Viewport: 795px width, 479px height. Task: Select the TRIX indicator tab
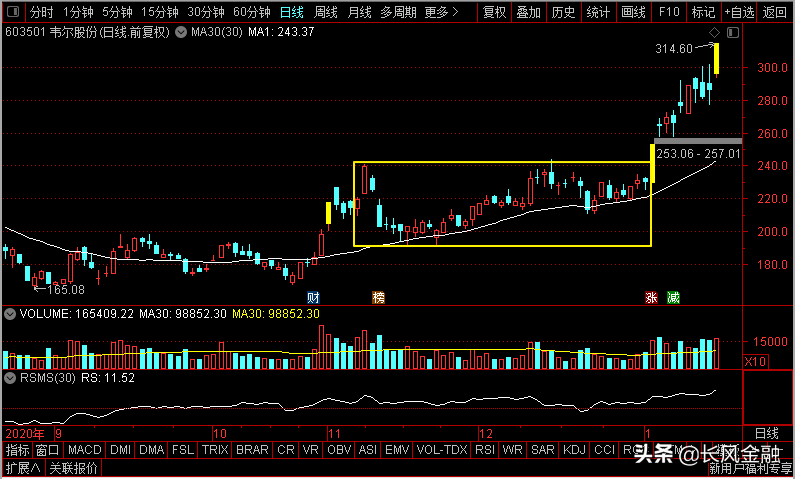coord(215,450)
